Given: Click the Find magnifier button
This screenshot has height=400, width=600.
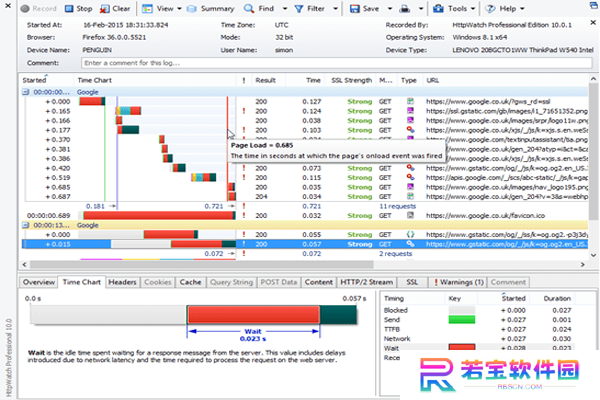Looking at the screenshot, I should [259, 8].
